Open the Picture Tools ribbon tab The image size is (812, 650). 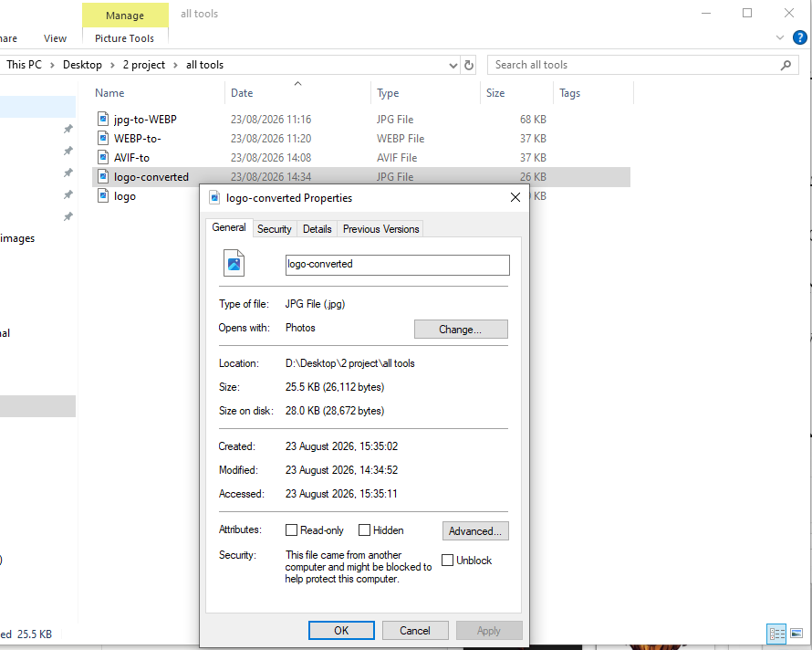click(x=124, y=38)
